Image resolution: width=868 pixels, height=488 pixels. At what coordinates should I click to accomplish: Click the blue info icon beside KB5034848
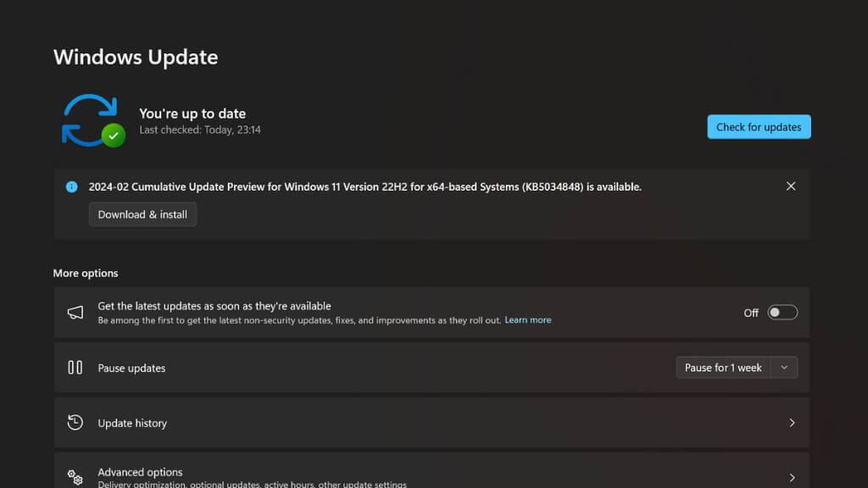[72, 186]
